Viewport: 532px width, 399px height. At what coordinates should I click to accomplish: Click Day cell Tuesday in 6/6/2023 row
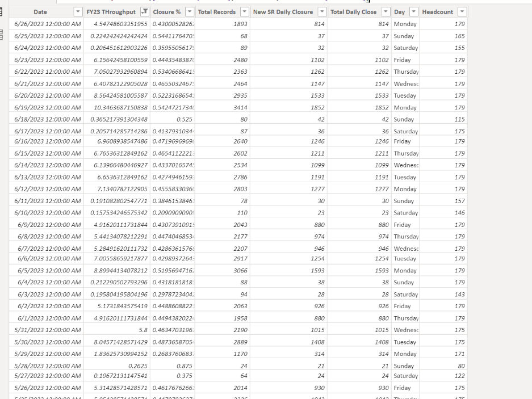tap(405, 259)
